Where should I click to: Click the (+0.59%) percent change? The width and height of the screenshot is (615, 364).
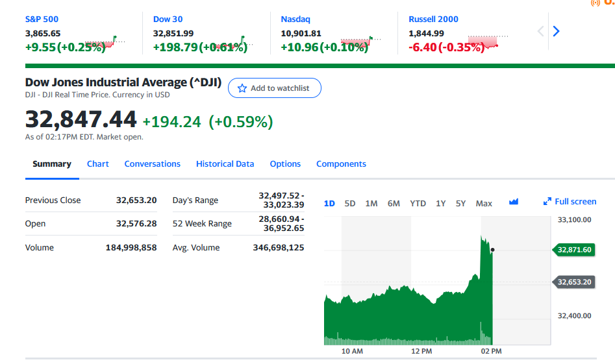[241, 122]
